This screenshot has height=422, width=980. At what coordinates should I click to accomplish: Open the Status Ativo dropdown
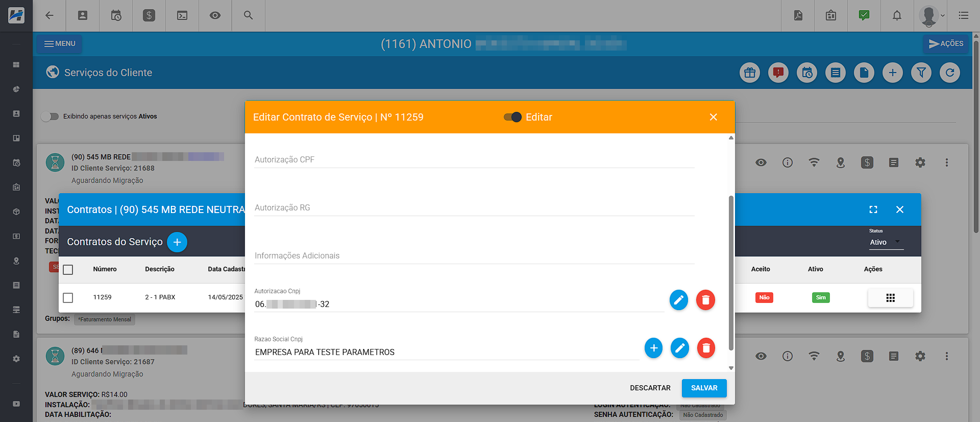[x=886, y=242]
